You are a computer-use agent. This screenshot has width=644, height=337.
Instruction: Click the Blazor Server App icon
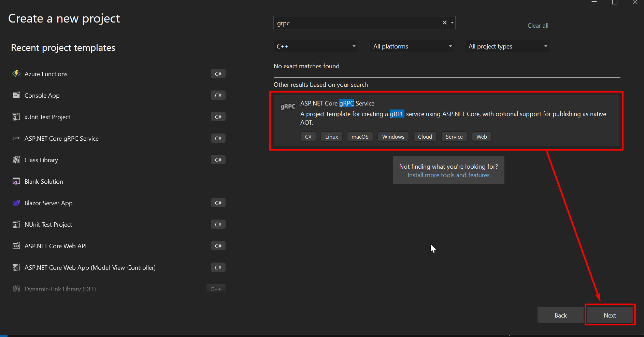[16, 203]
